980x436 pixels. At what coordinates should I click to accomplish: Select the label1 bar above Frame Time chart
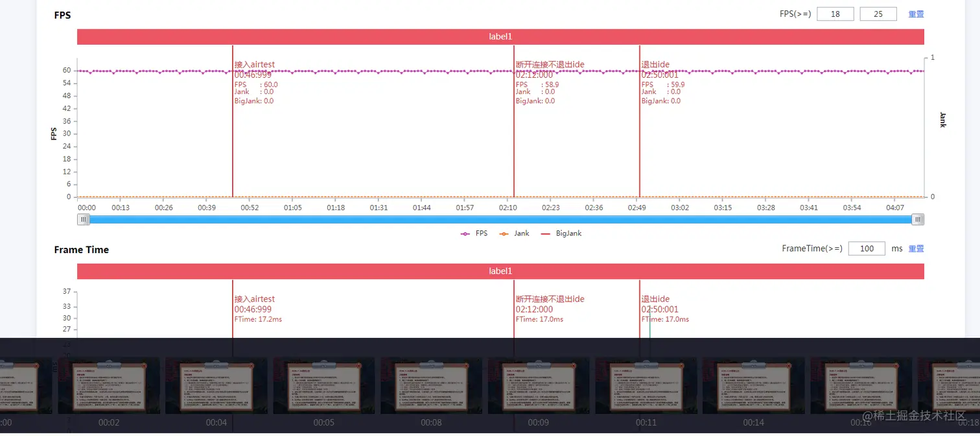point(500,272)
